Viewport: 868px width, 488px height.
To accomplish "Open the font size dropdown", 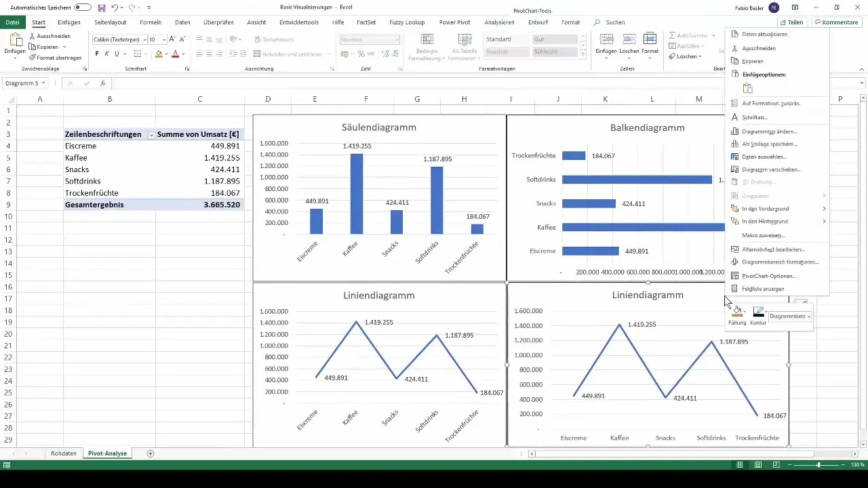I will [x=163, y=40].
